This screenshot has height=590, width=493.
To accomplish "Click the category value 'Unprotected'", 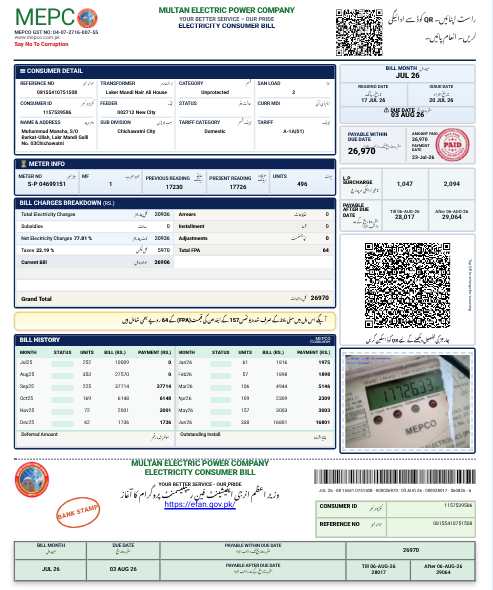I will (215, 92).
